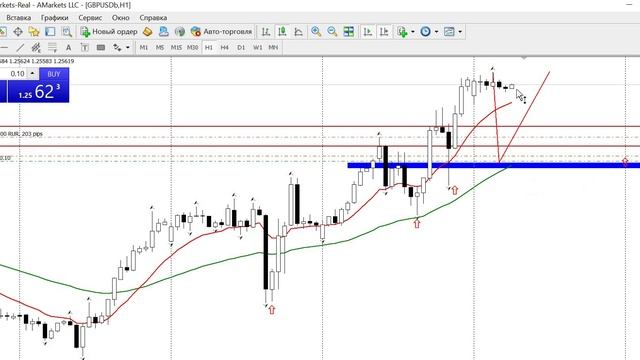Open the MetaEditor yellow book icon
Viewport: 640px width, 360px height.
point(147,32)
